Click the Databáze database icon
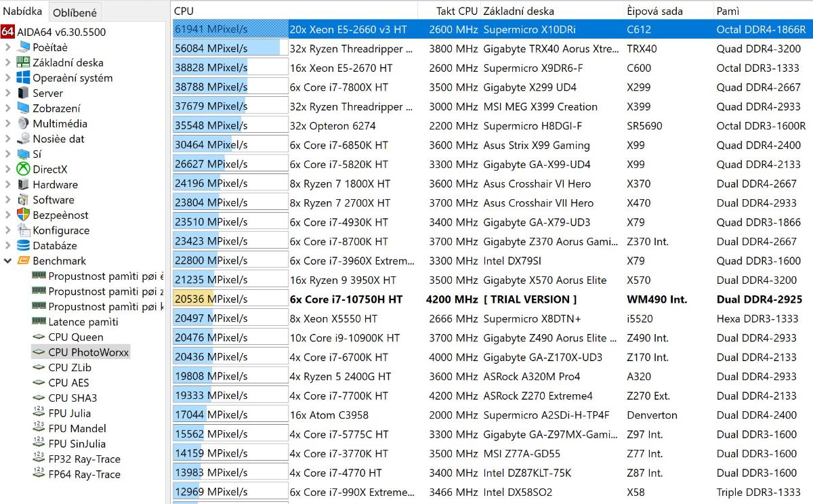The width and height of the screenshot is (813, 504). [x=24, y=245]
